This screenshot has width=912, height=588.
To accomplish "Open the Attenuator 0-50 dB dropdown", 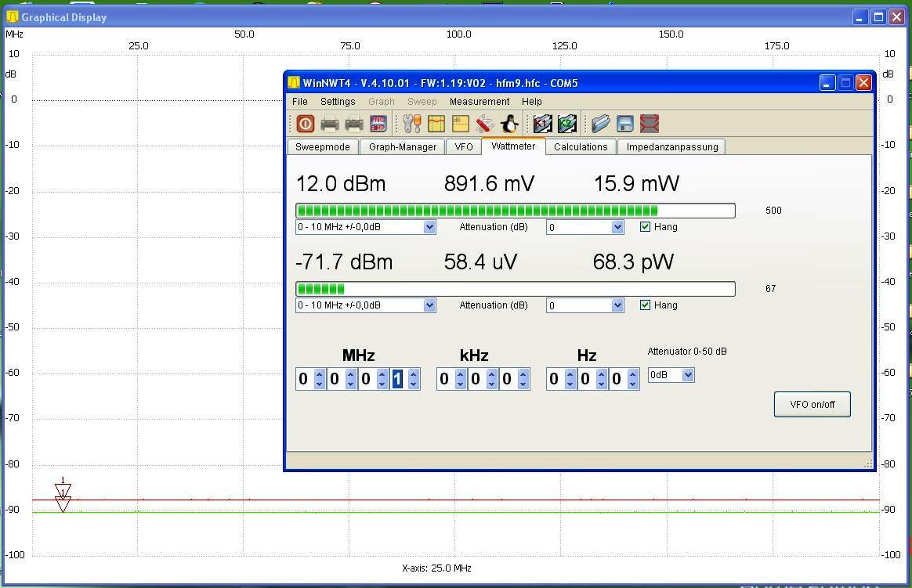I will [x=671, y=375].
